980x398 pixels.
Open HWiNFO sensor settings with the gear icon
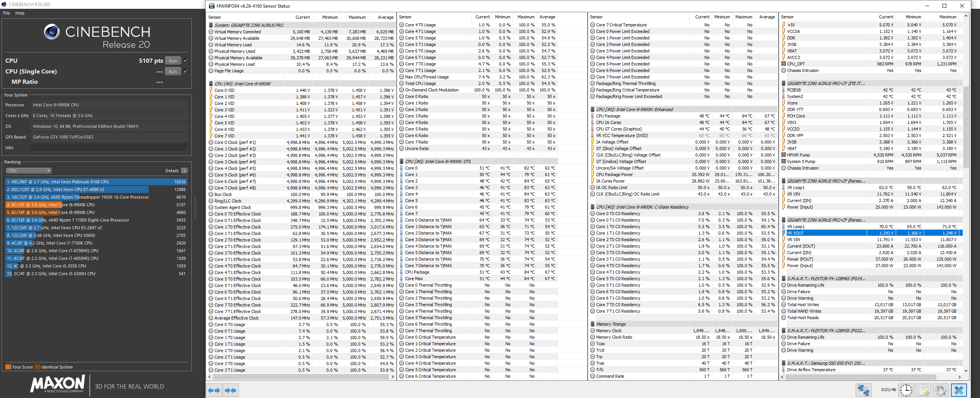[941, 390]
